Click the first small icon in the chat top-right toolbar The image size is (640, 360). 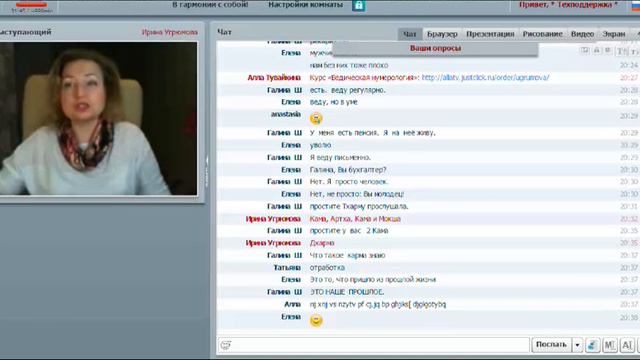tap(585, 50)
